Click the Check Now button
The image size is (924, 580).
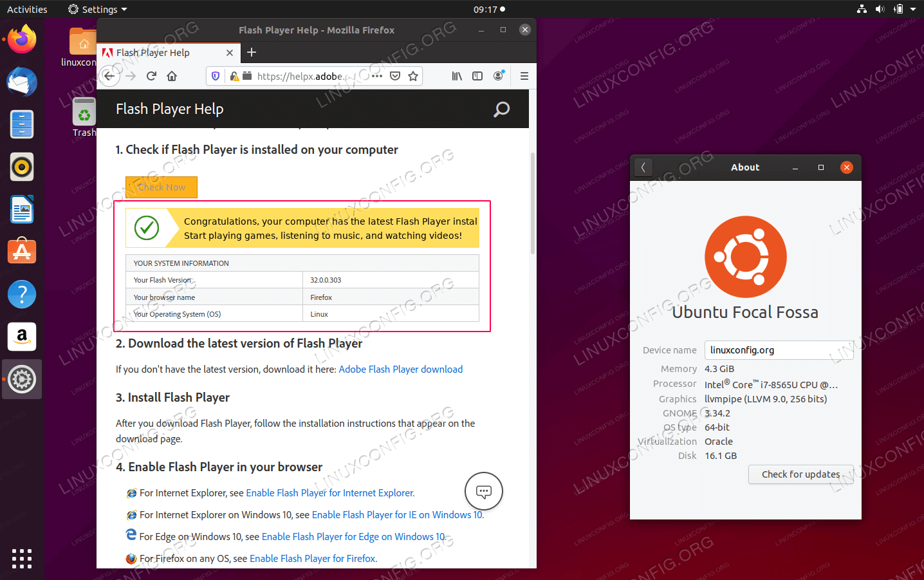[x=162, y=187]
